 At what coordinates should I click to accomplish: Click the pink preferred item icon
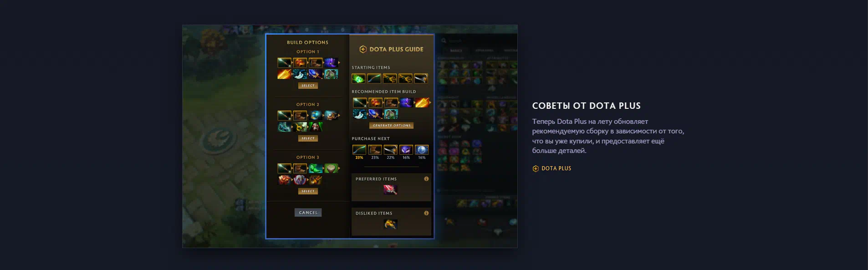(390, 190)
